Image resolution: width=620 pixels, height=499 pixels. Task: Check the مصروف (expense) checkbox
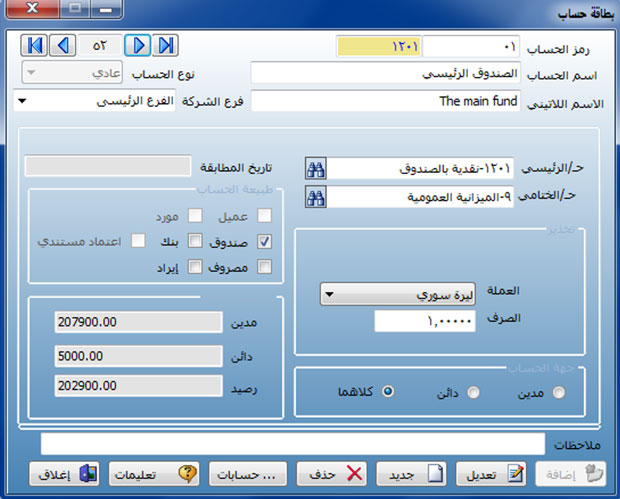coord(264,267)
